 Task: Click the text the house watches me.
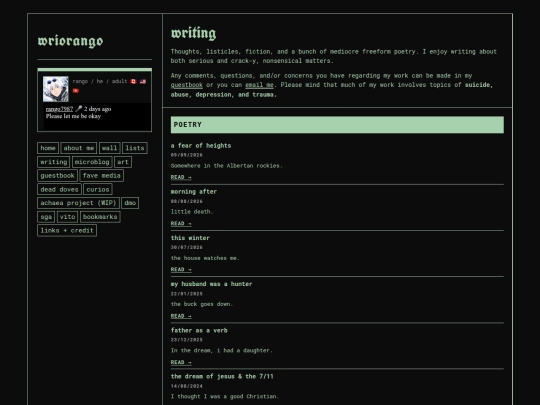[x=205, y=258]
